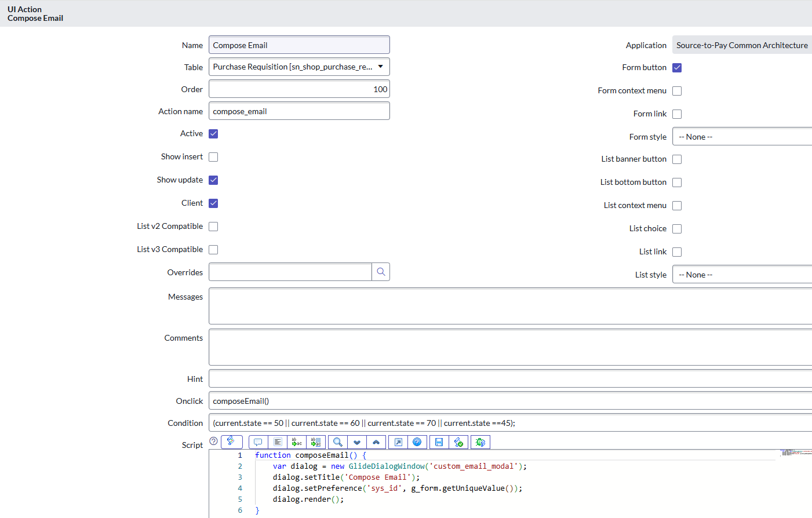Image resolution: width=812 pixels, height=518 pixels.
Task: Click the syntax check icon with green tick
Action: (458, 442)
